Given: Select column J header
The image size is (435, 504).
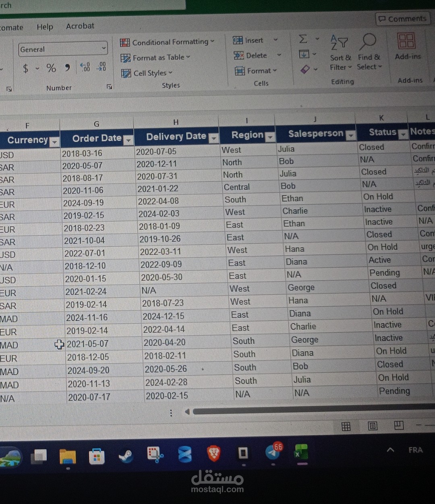Looking at the screenshot, I should (x=315, y=119).
